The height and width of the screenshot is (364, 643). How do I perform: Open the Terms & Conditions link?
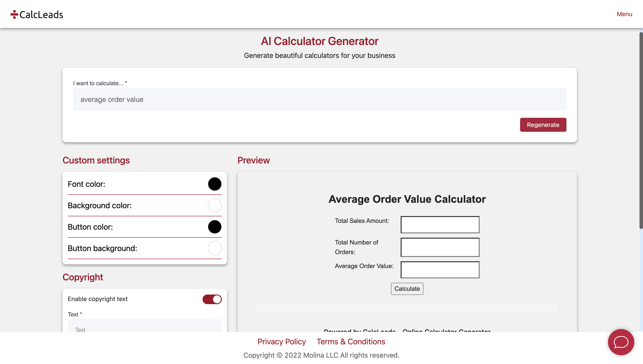351,341
